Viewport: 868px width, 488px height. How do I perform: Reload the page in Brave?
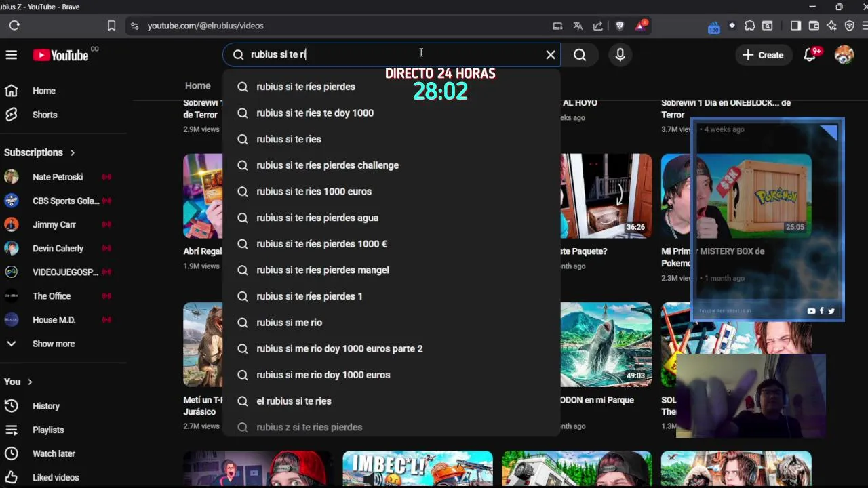point(14,26)
